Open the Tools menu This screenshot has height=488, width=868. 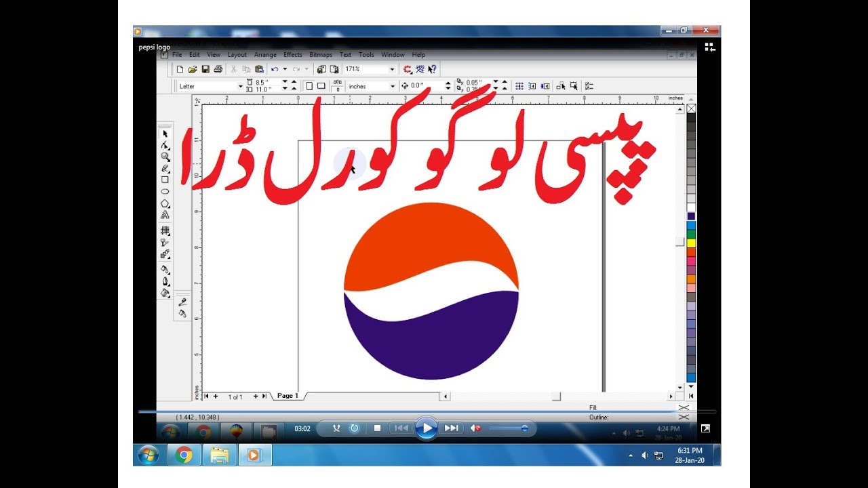click(x=366, y=55)
